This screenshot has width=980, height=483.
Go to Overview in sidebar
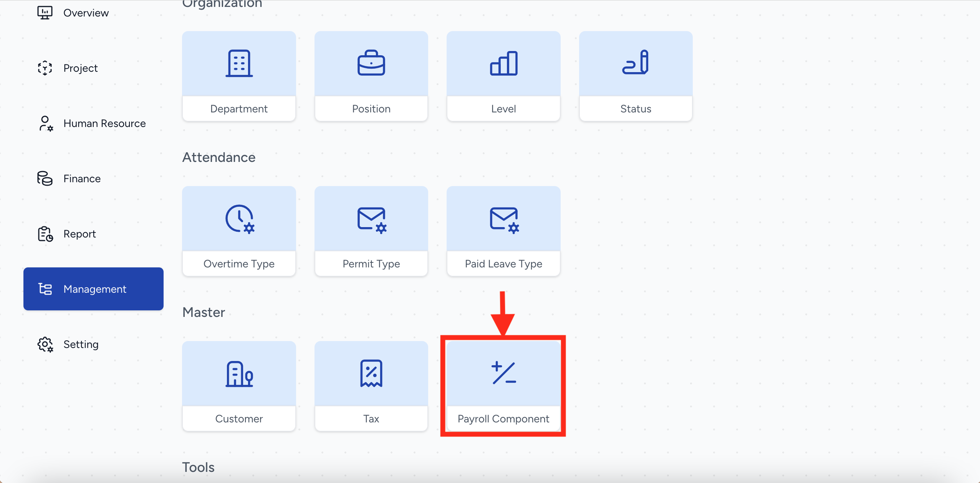[x=86, y=13]
